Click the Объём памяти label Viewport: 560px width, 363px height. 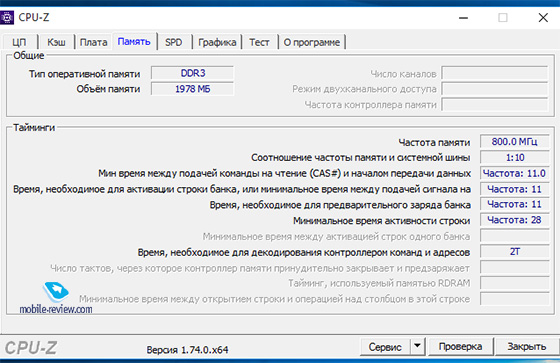(x=108, y=89)
